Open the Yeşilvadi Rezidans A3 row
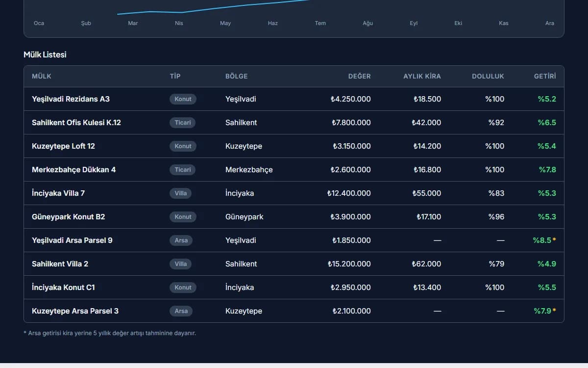588x368 pixels. point(294,99)
